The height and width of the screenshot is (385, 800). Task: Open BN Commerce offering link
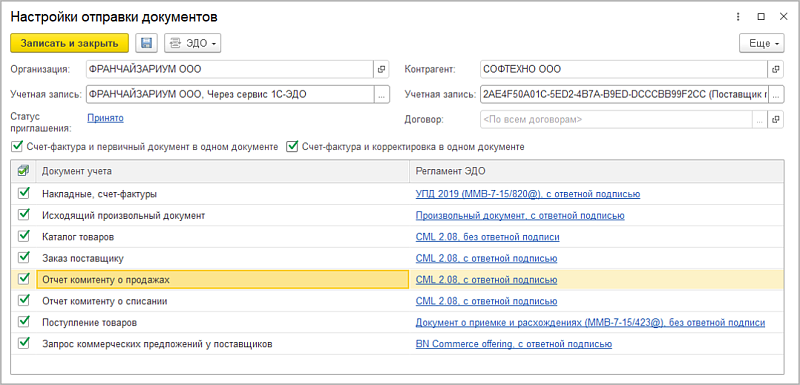tap(514, 344)
